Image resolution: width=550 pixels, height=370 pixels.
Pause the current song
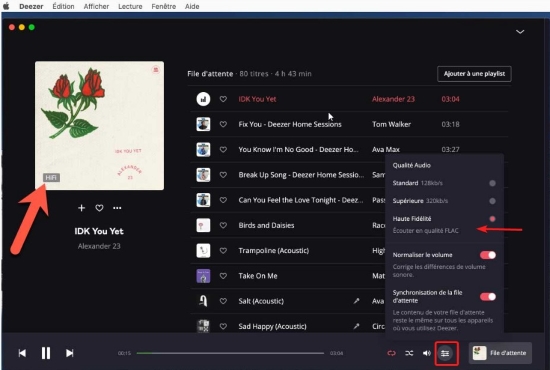[x=46, y=353]
